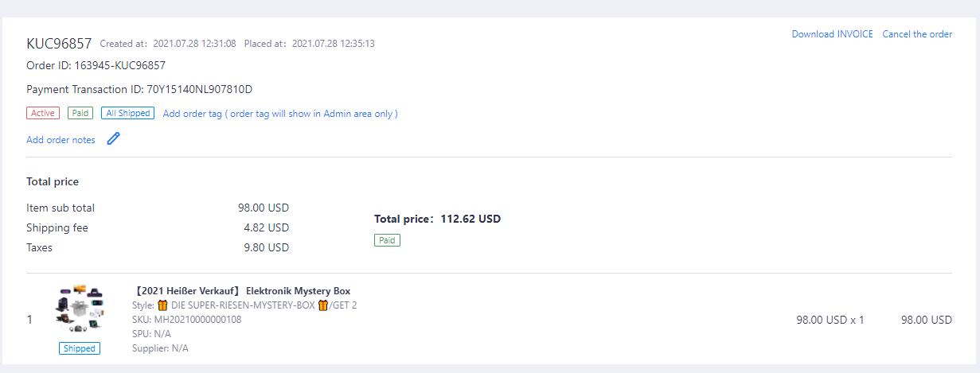This screenshot has width=980, height=373.
Task: Click the All Shipped status tag
Action: coord(127,113)
